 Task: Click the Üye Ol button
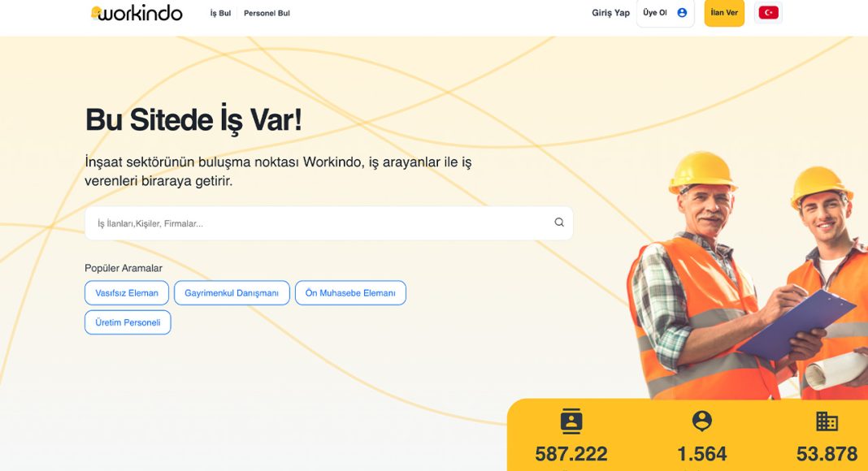pos(665,13)
